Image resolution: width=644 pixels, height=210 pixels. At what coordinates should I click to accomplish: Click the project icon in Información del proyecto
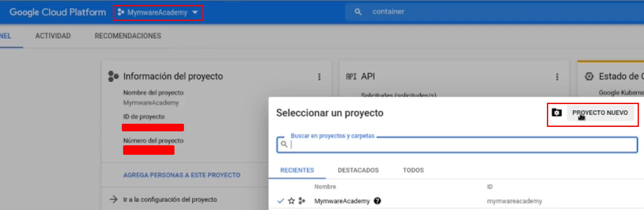pos(113,76)
